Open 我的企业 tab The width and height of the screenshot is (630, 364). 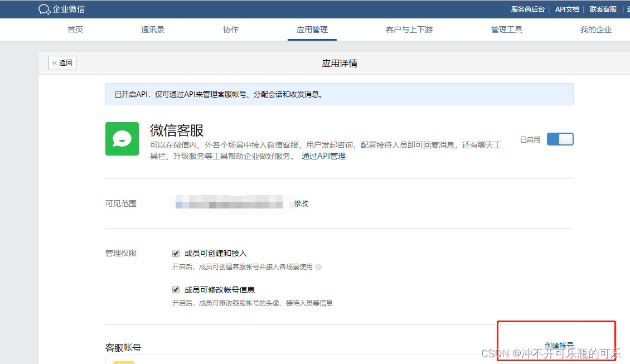(596, 30)
